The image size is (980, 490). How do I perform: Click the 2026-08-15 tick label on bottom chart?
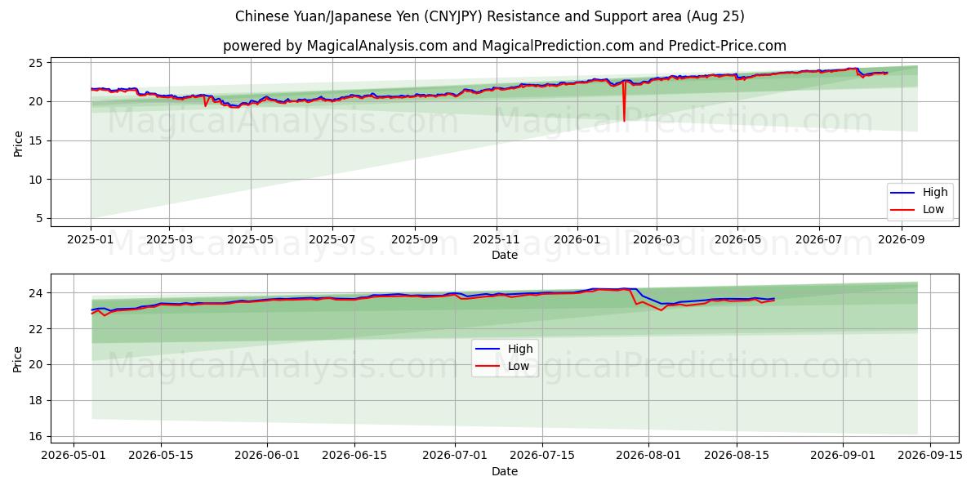tap(737, 457)
